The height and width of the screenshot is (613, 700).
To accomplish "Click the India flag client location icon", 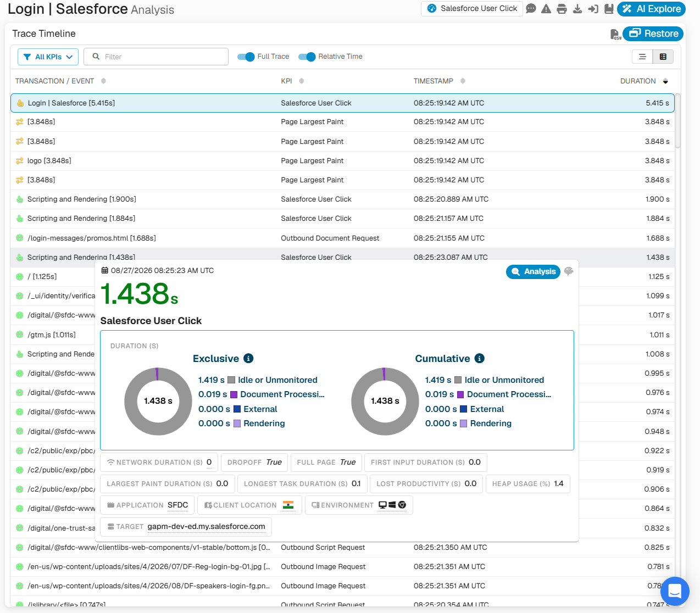I will click(288, 505).
